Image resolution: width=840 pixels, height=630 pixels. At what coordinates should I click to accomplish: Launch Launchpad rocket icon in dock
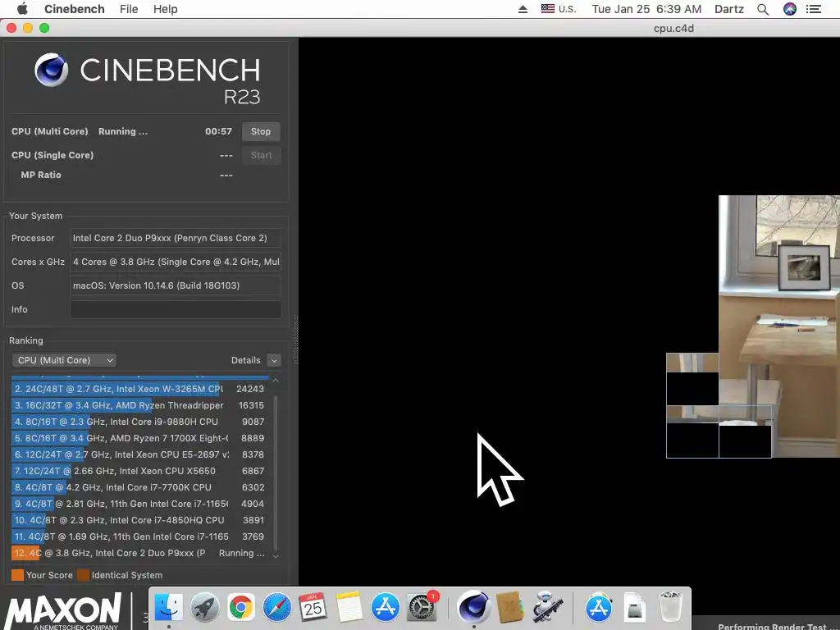tap(204, 608)
